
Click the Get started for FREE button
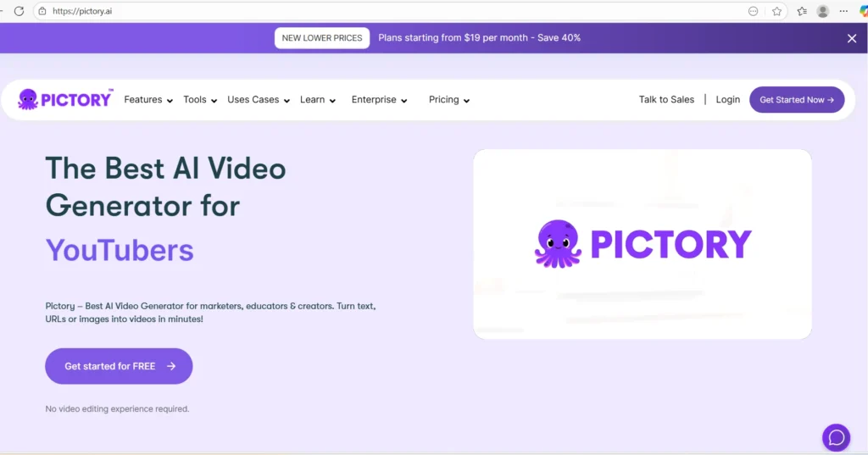point(119,366)
